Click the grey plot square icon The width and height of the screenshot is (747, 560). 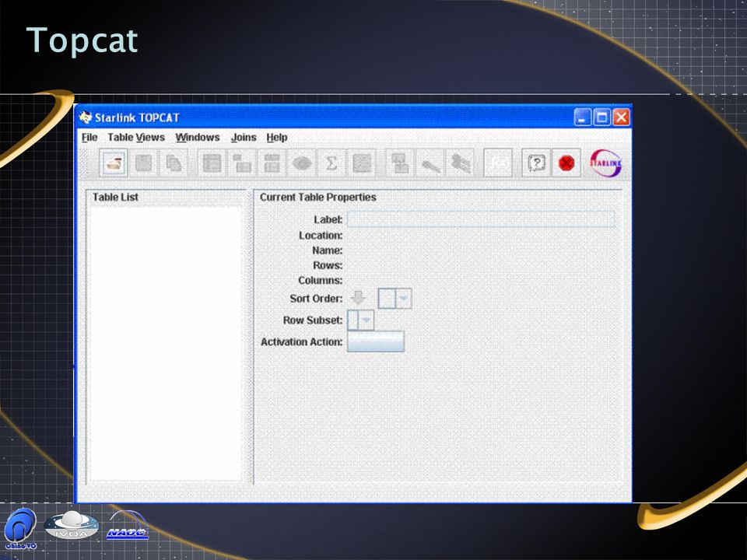362,163
